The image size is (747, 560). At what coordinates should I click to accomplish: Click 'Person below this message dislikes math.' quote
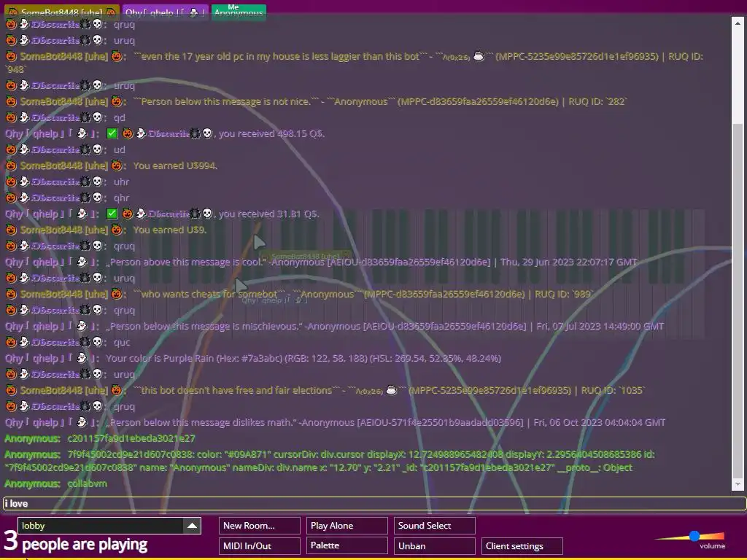pos(201,422)
